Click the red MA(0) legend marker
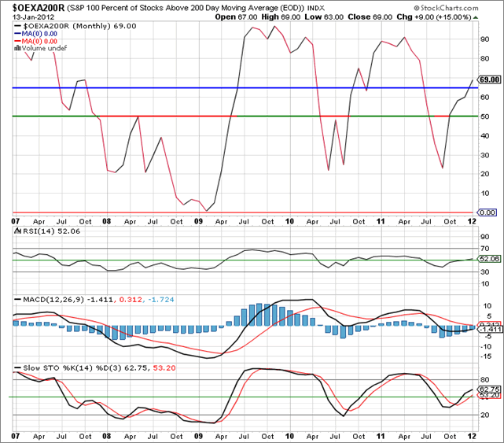 click(x=18, y=41)
